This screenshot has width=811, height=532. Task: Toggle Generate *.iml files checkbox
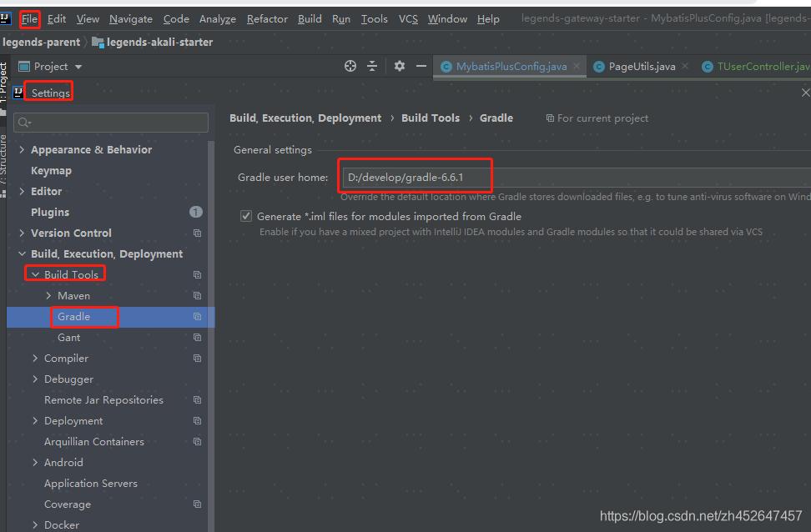click(x=246, y=216)
